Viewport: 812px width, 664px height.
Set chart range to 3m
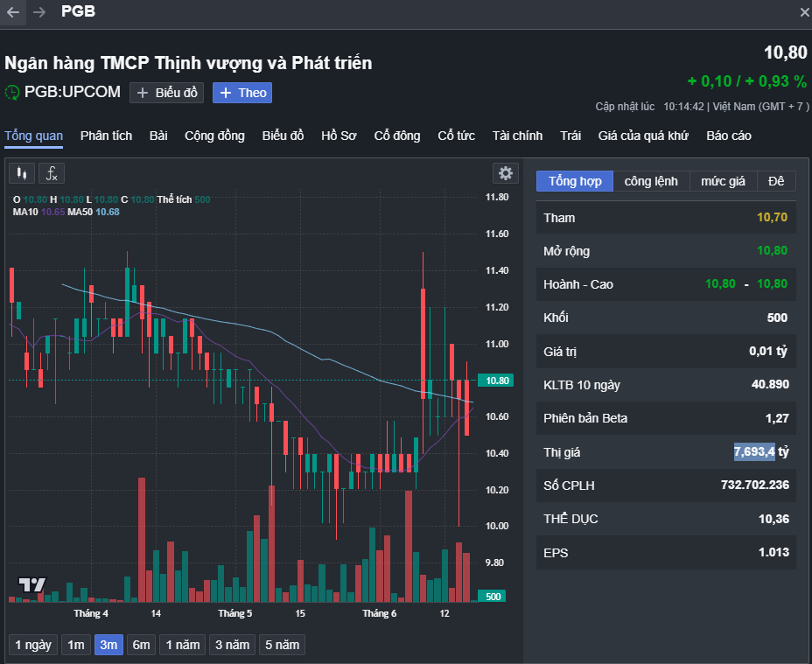click(108, 645)
